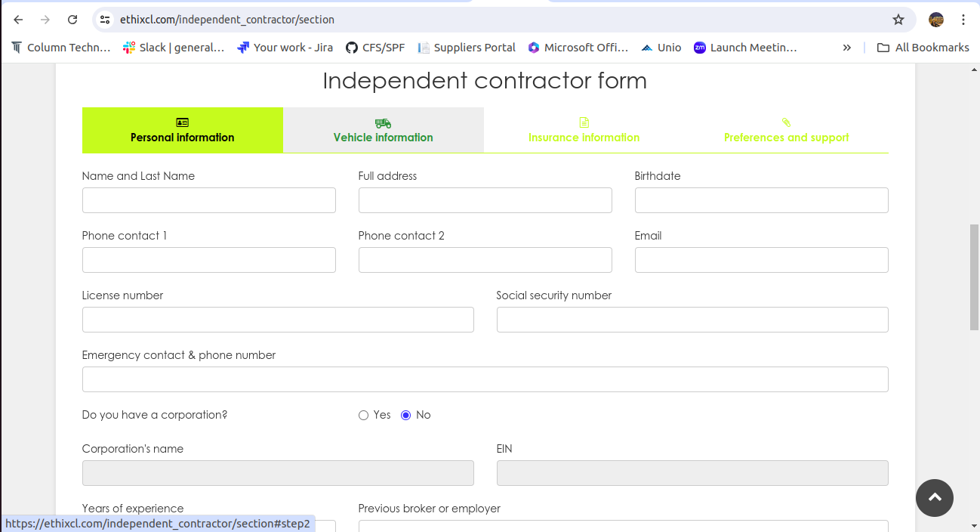
Task: Focus the Social security number field
Action: [692, 320]
